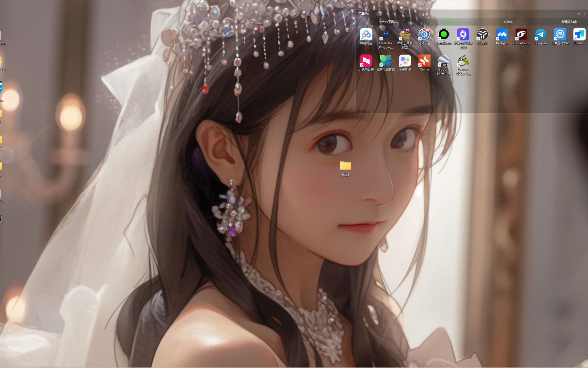Select the green highlighted tab in toolbox
588x368 pixels.
click(447, 22)
